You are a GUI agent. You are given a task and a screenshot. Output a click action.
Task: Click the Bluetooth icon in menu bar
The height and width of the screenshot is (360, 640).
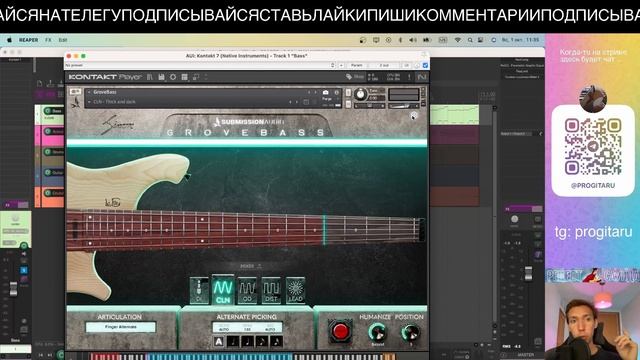click(x=400, y=40)
